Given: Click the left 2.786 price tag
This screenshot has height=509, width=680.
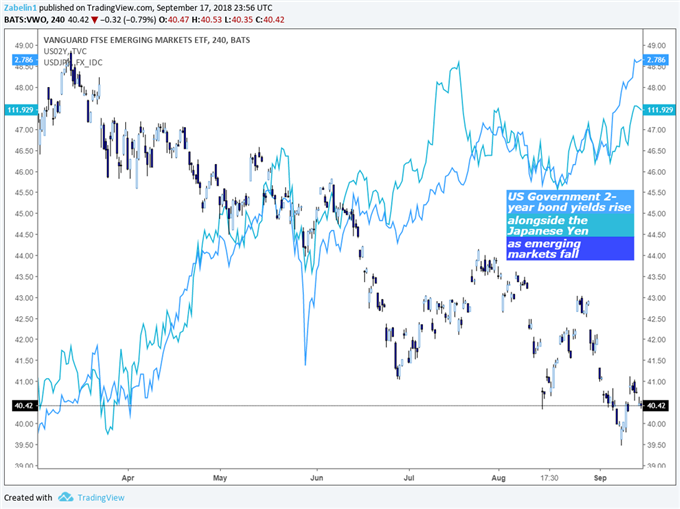Looking at the screenshot, I should click(x=24, y=59).
